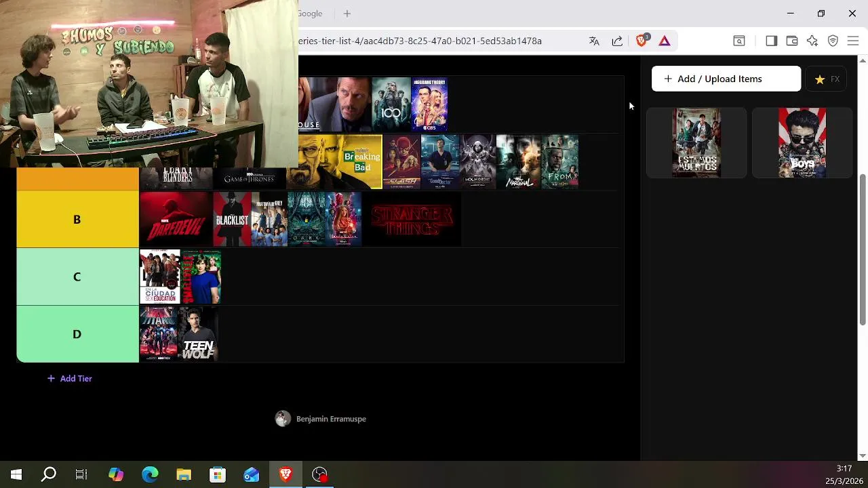Click The Good Doctor poster

[x=439, y=162]
